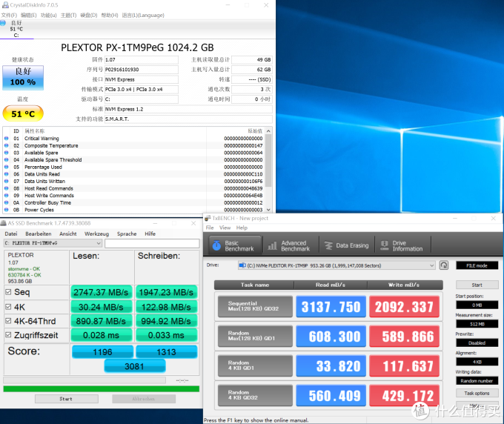Click status dot for Data Units Read row
Screen dimensions: 504x424
click(6, 174)
